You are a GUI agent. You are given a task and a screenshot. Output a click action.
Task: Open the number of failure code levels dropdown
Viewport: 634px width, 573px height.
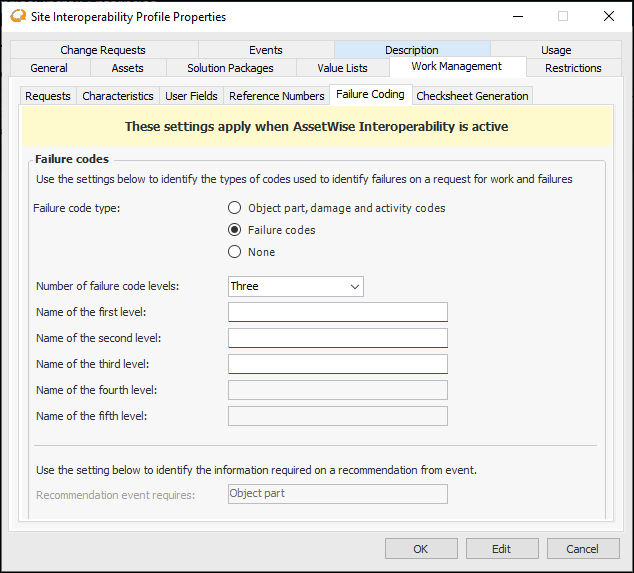pyautogui.click(x=295, y=286)
